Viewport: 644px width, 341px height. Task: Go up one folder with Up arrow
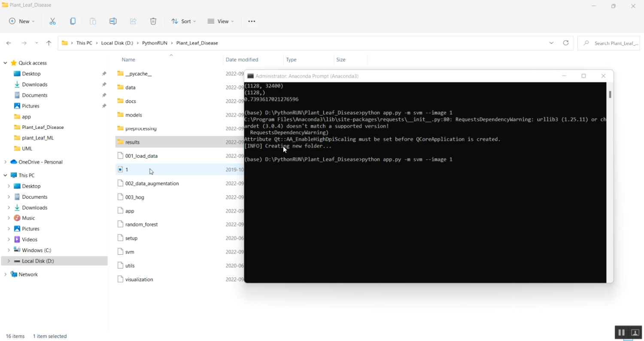coord(49,43)
